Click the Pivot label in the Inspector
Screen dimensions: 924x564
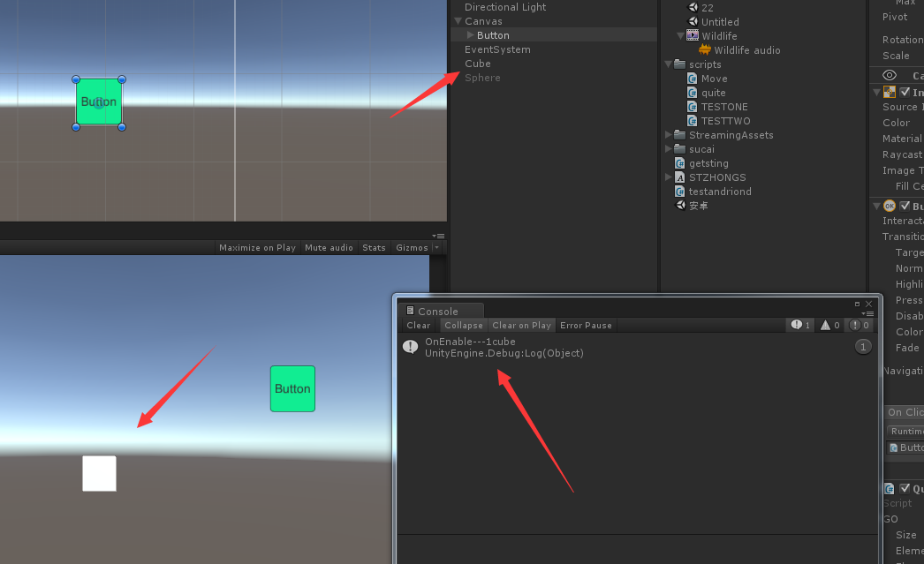pos(895,17)
